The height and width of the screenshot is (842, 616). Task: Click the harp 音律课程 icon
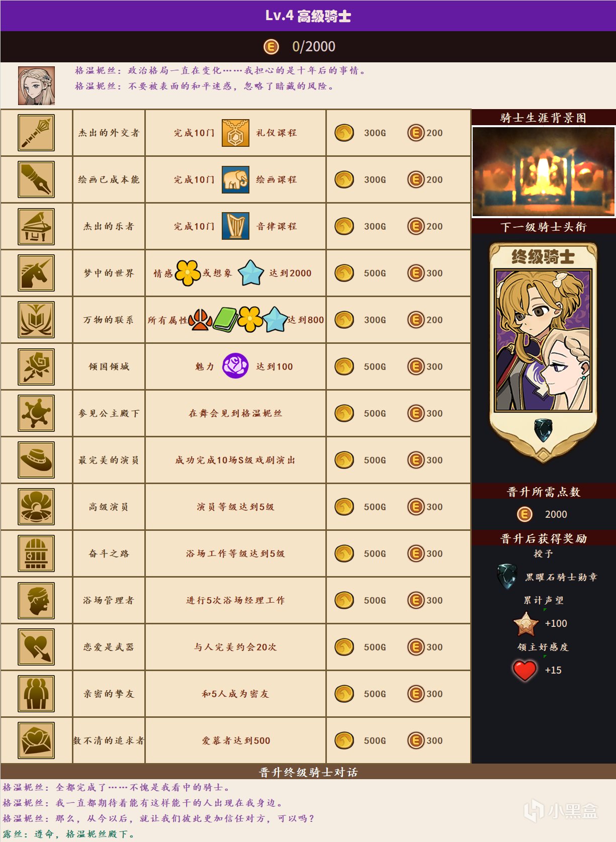pyautogui.click(x=235, y=226)
